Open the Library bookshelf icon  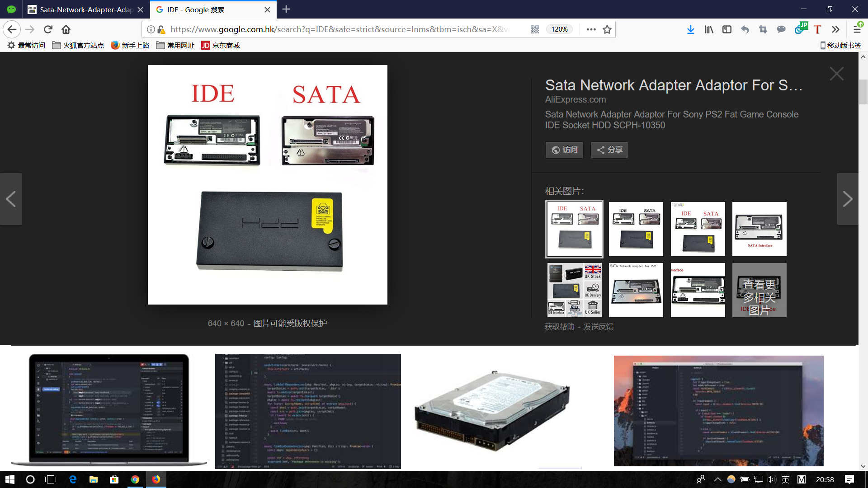[x=708, y=29]
